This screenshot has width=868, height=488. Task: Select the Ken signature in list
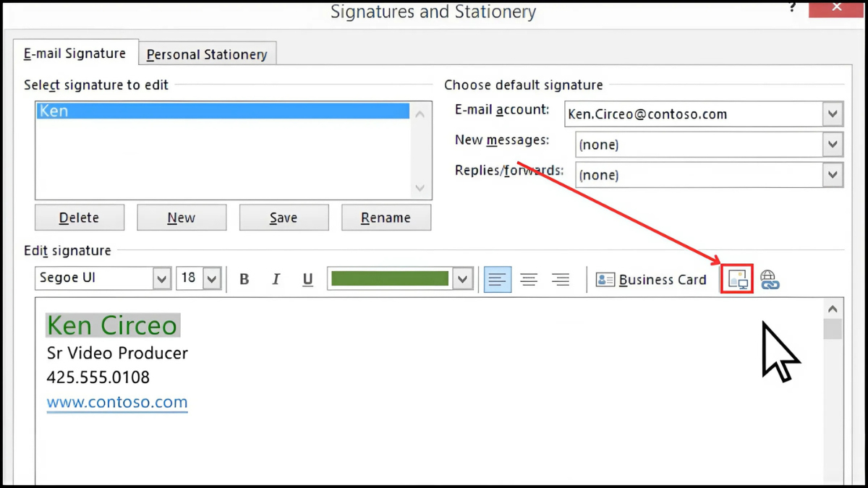pos(223,111)
